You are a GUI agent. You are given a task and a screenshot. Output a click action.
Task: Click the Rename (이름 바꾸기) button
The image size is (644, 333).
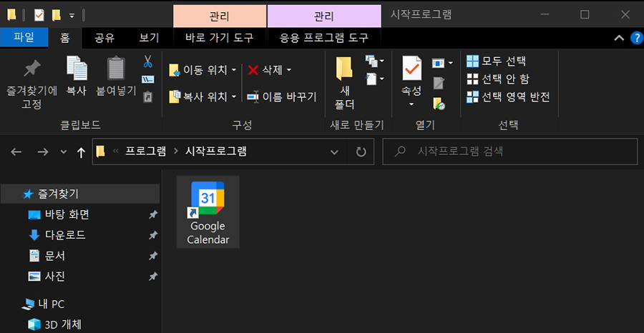282,96
